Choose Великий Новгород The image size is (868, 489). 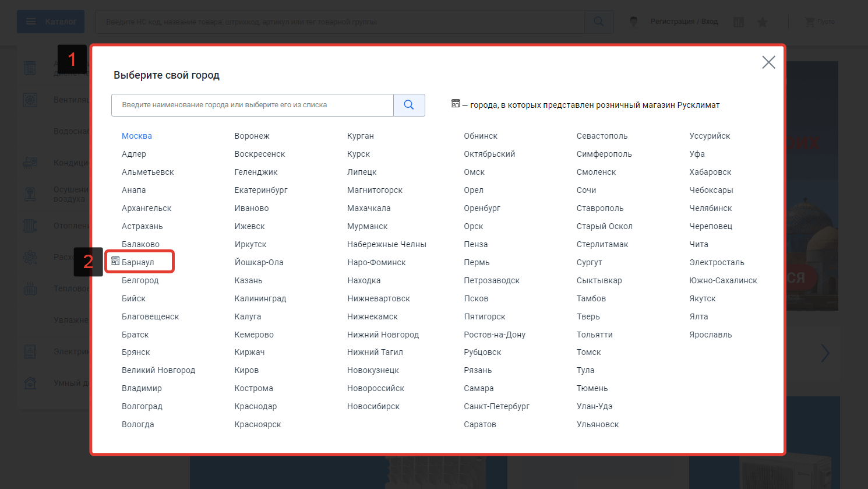(158, 370)
